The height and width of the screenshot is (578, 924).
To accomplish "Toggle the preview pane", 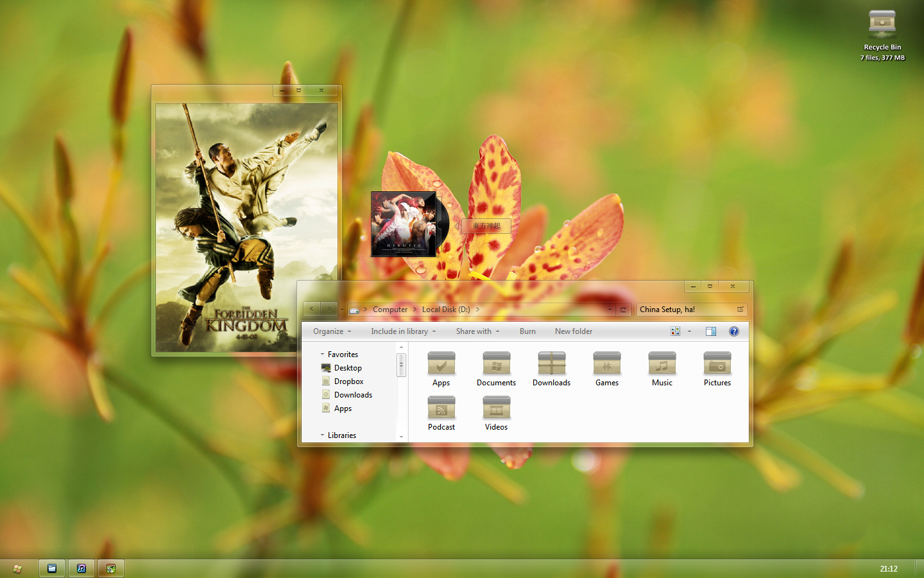I will [x=711, y=331].
